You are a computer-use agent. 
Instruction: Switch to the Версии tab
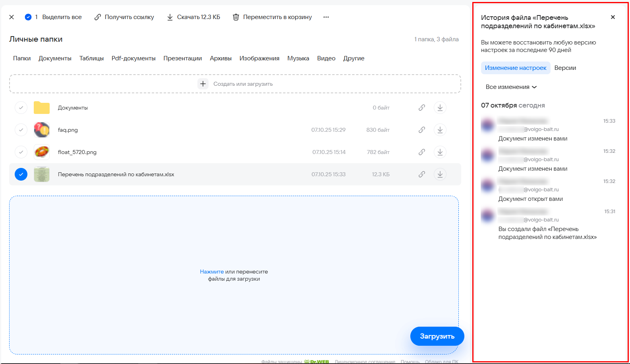pos(565,68)
